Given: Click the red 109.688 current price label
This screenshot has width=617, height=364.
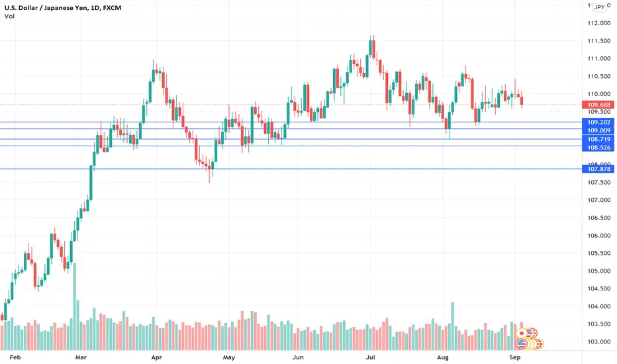Looking at the screenshot, I should [598, 105].
